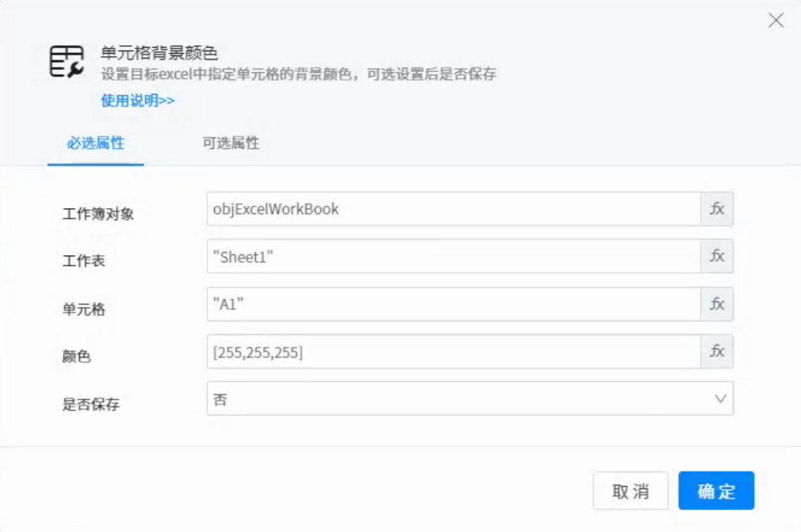The width and height of the screenshot is (801, 532).
Task: Click the 颜色 field label
Action: point(76,357)
